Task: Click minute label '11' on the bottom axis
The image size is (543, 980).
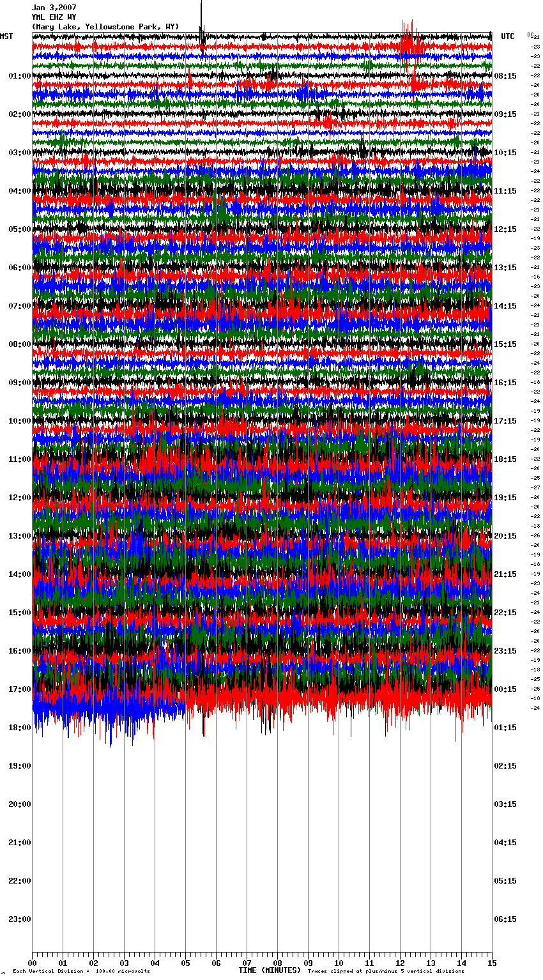Action: tap(369, 963)
